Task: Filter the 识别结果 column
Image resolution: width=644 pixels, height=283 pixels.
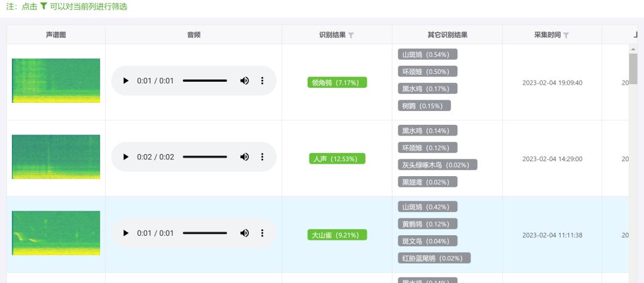Action: pyautogui.click(x=351, y=35)
